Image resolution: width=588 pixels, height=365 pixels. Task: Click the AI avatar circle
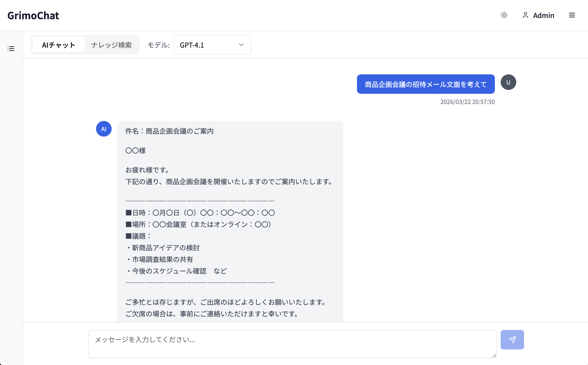coord(104,129)
